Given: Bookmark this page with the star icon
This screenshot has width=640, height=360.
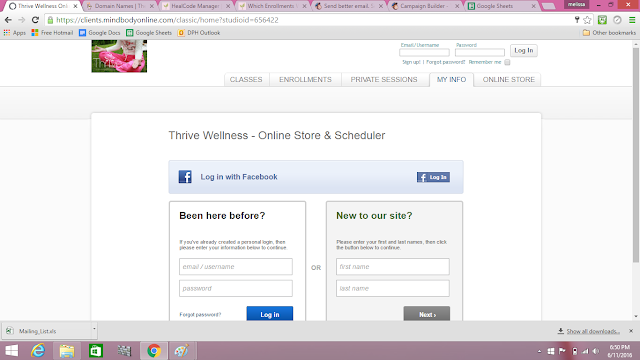Looking at the screenshot, I should [587, 20].
